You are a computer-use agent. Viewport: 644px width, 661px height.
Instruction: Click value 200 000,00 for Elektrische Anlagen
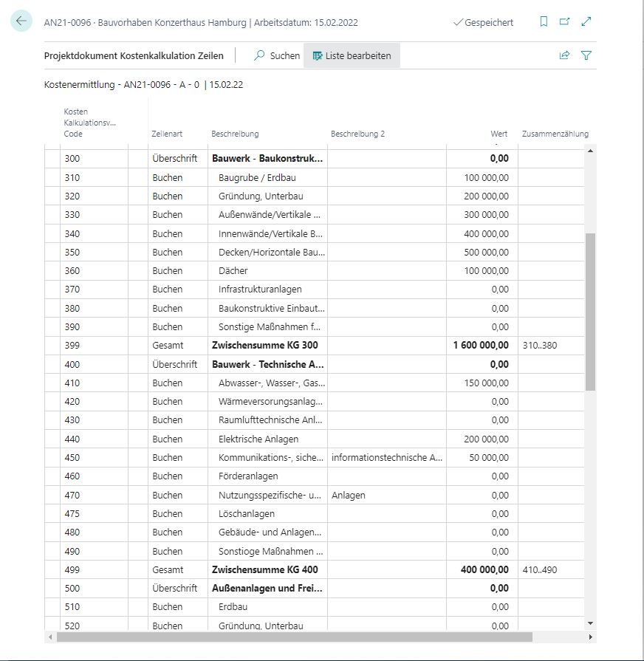tap(485, 439)
